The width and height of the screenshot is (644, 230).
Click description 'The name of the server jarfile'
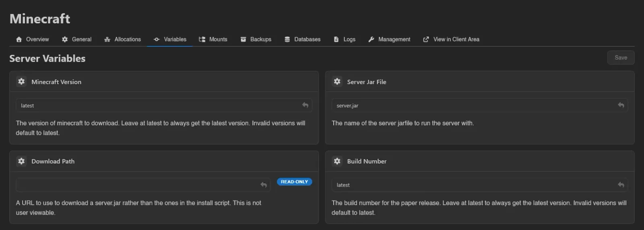(402, 123)
